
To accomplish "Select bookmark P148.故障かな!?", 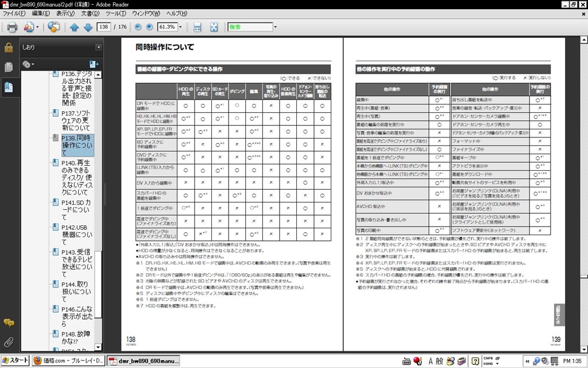I will pyautogui.click(x=76, y=338).
